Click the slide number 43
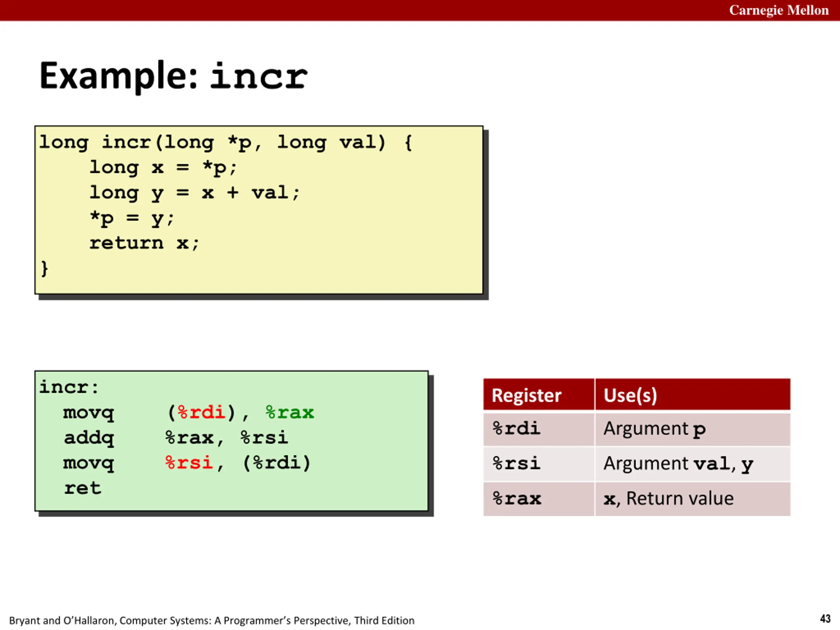840x630 pixels. point(825,619)
